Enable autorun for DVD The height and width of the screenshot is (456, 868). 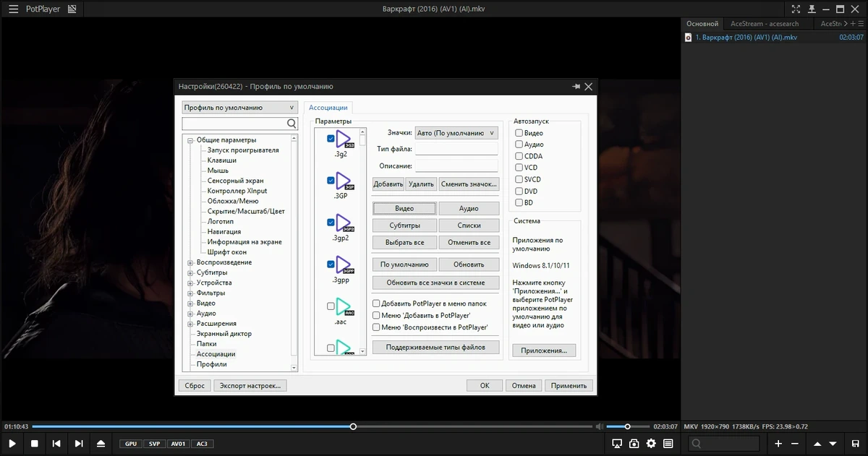(x=519, y=191)
